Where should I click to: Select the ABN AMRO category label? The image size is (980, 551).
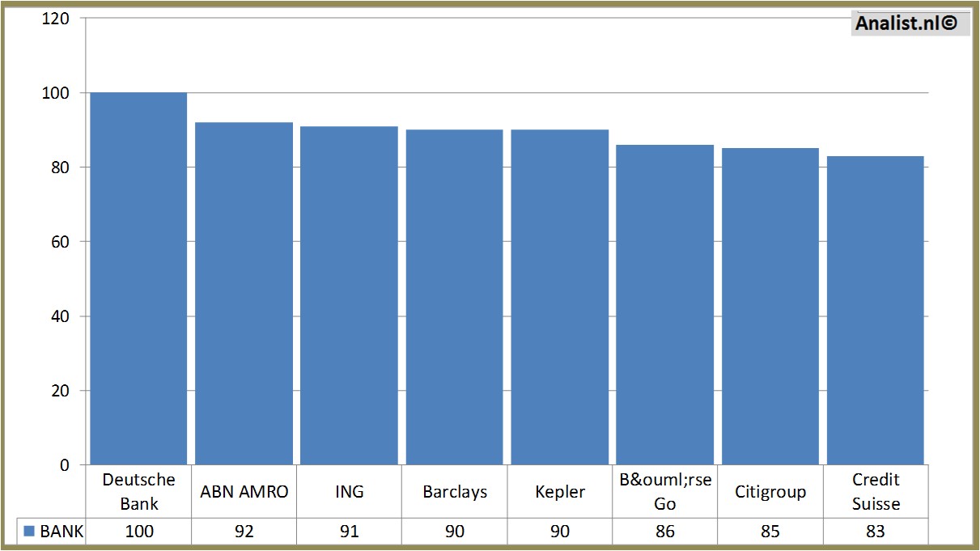(x=244, y=492)
